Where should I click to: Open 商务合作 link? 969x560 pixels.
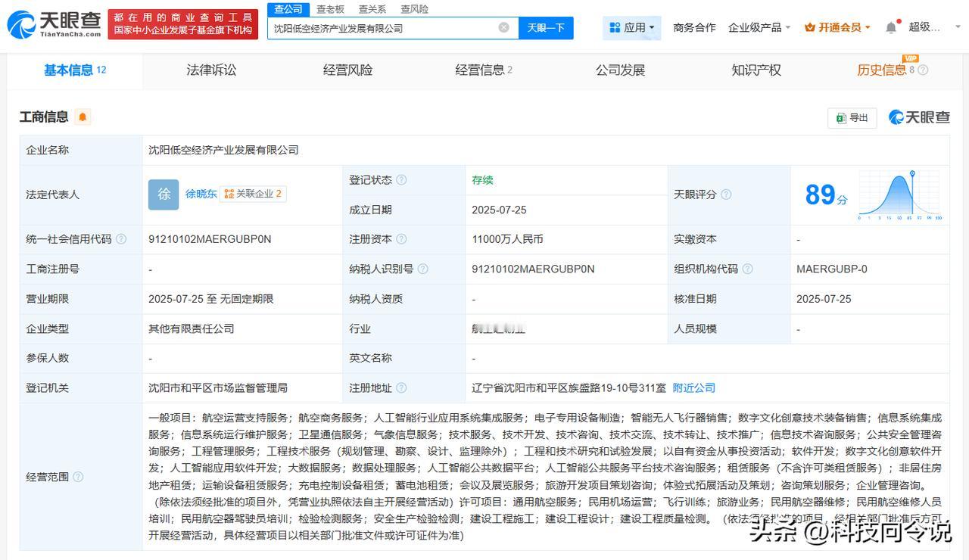694,27
